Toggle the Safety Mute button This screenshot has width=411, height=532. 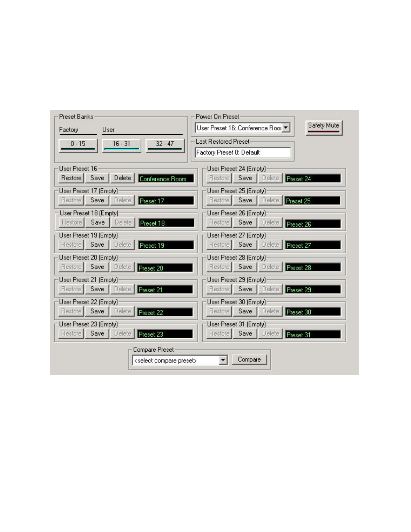[324, 127]
